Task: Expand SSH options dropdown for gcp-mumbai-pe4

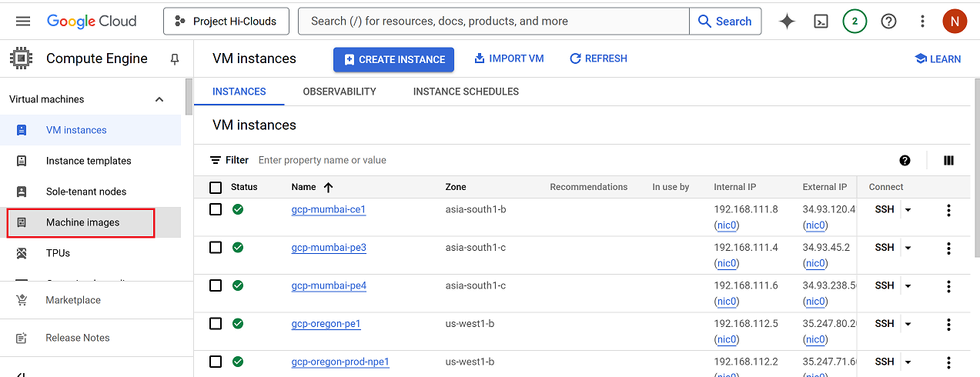Action: 908,286
